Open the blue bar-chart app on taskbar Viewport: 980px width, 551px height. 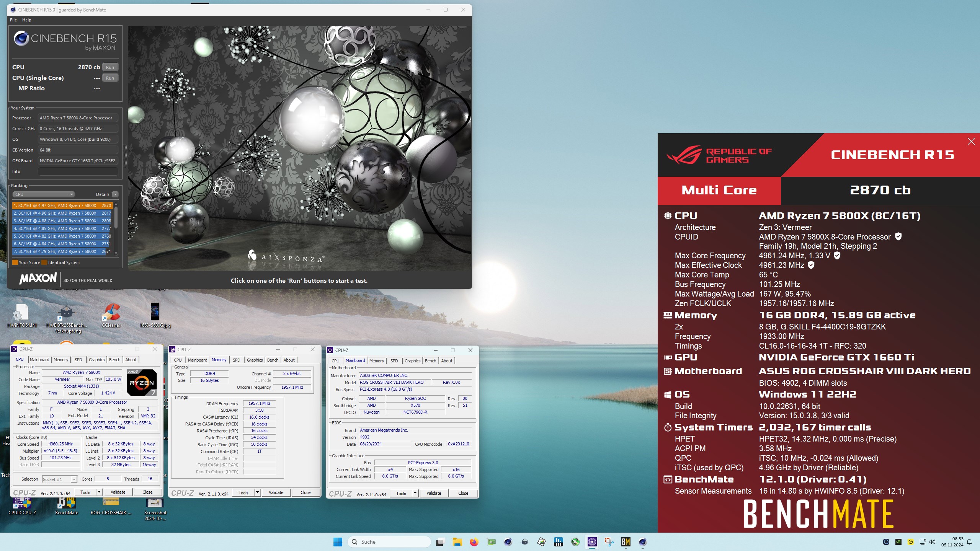click(x=559, y=542)
